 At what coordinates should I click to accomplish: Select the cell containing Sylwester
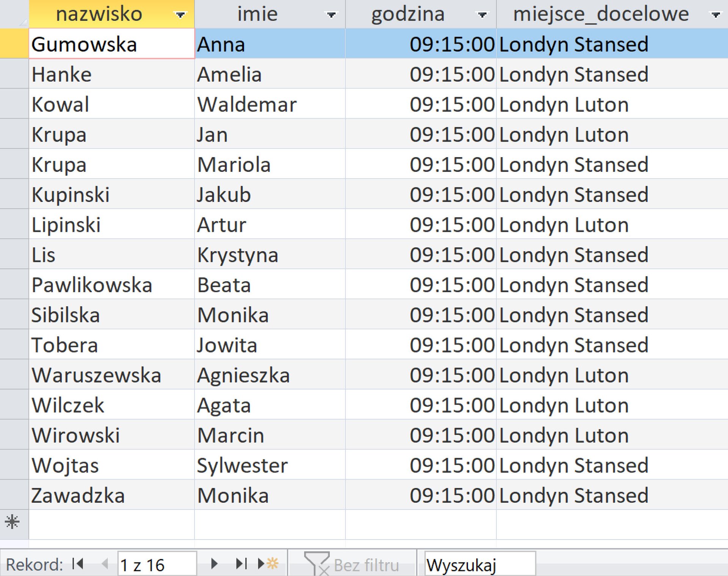coord(269,465)
